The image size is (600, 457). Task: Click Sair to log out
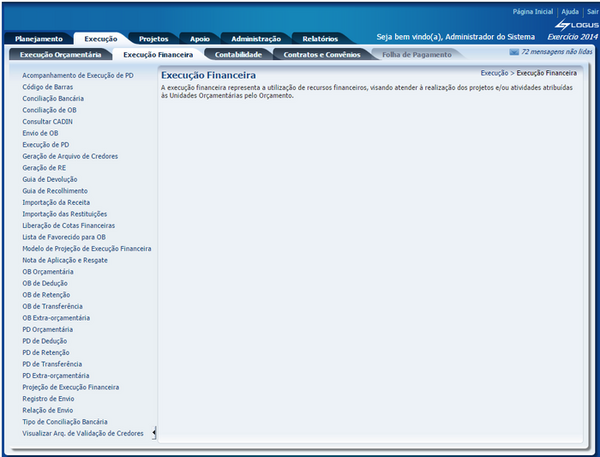click(x=591, y=11)
